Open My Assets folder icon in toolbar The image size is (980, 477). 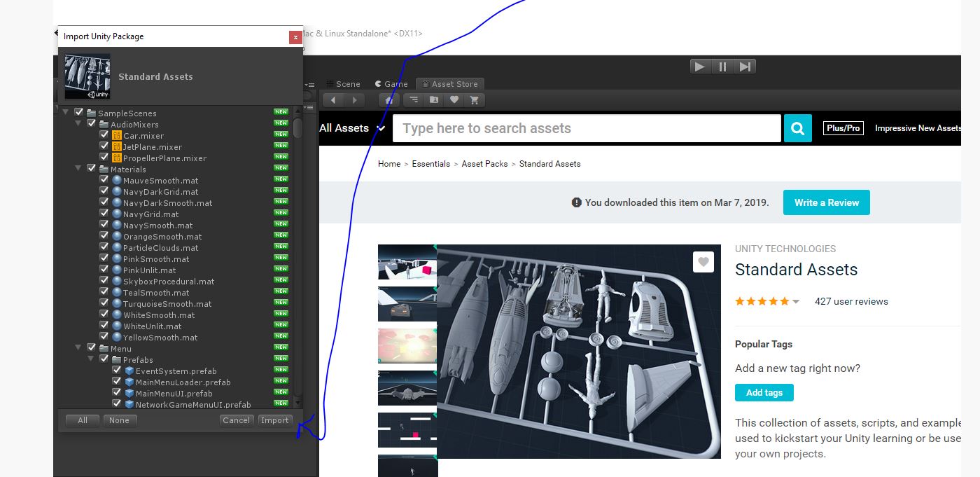[434, 100]
